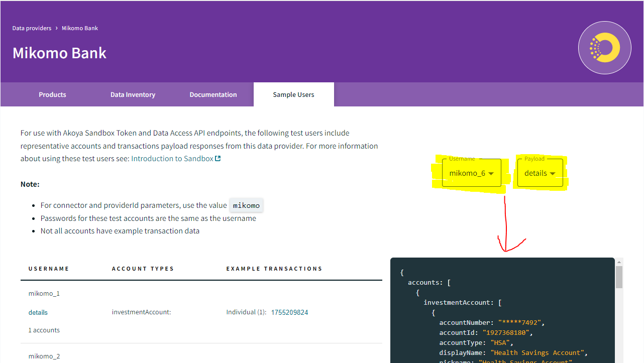This screenshot has width=644, height=363.
Task: Click the Note: heading text
Action: click(x=30, y=184)
